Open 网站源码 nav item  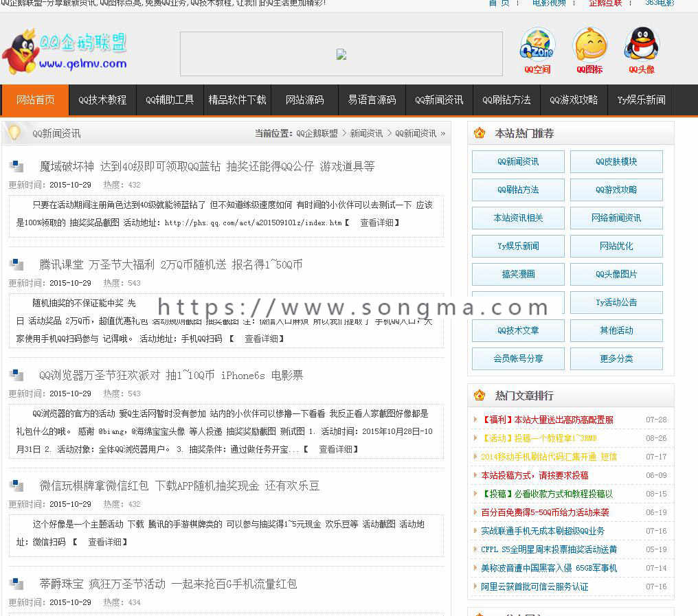pyautogui.click(x=305, y=100)
